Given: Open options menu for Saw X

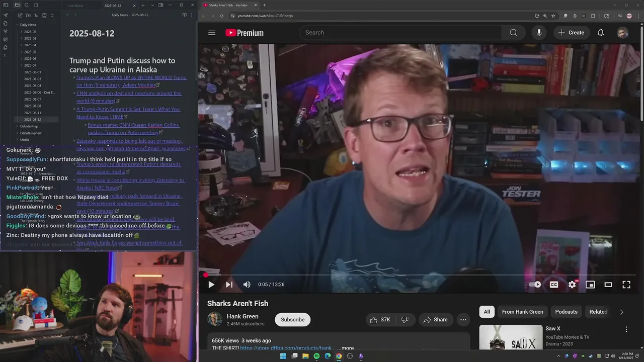Looking at the screenshot, I should click(626, 329).
